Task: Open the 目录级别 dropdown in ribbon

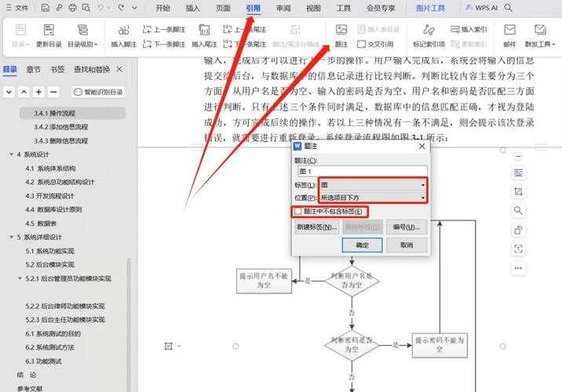Action: [85, 45]
